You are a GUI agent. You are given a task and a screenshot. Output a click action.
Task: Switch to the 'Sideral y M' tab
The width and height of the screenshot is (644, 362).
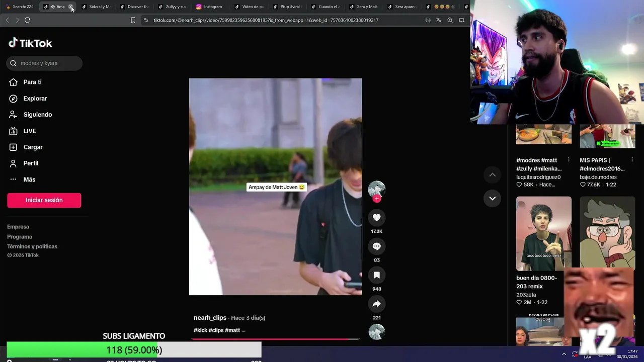[96, 7]
